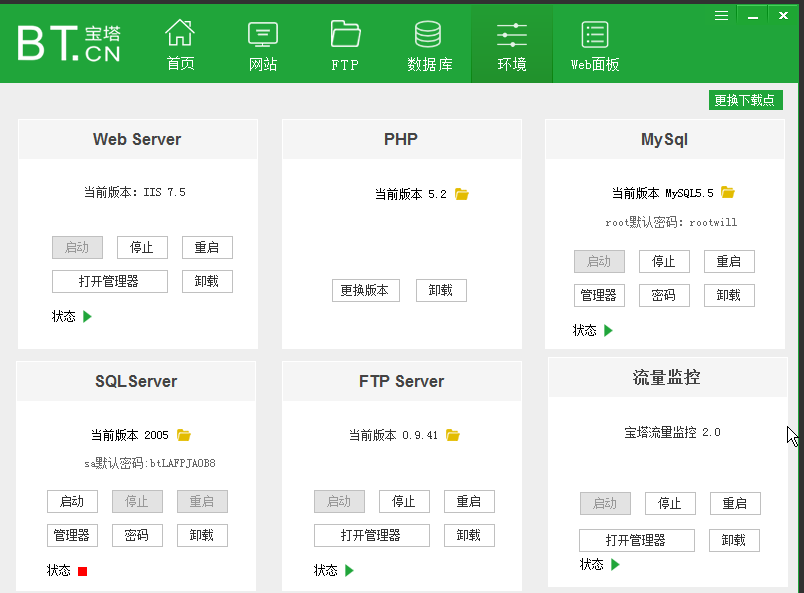Click the Web Server card header
804x593 pixels.
click(x=138, y=140)
